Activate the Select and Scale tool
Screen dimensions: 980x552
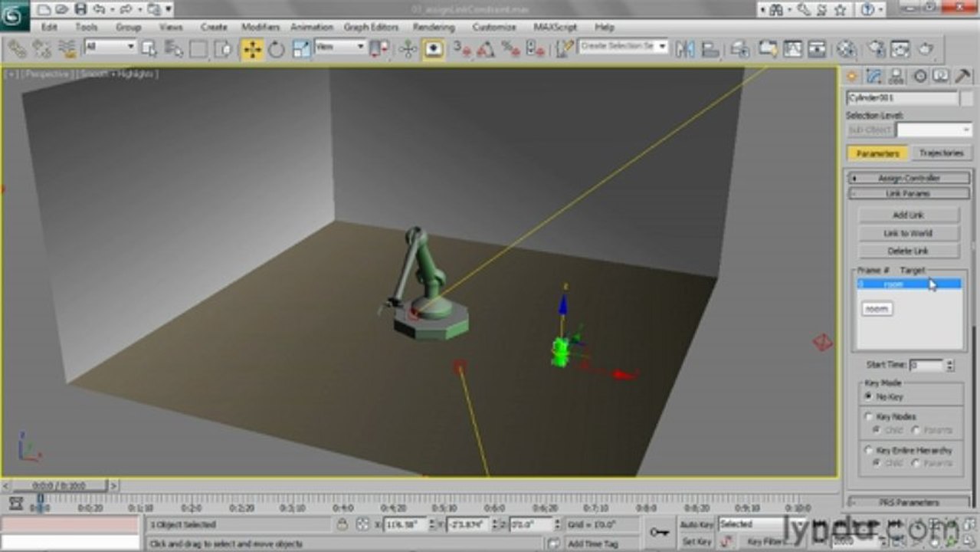[302, 49]
